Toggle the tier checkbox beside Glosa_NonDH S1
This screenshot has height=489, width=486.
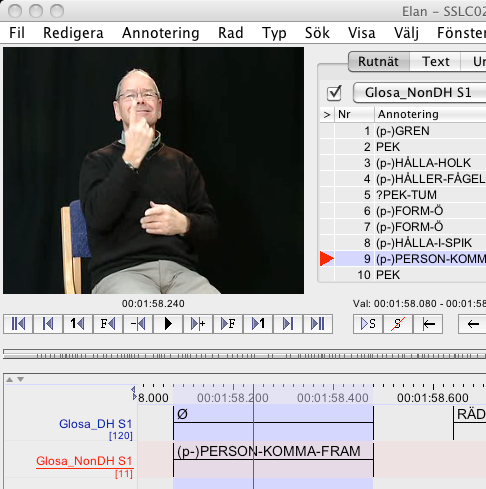(x=334, y=93)
